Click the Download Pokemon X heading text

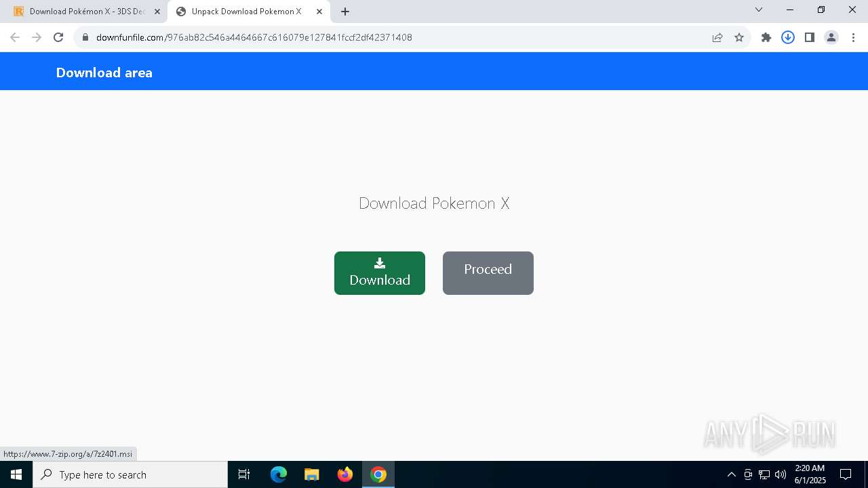tap(434, 203)
